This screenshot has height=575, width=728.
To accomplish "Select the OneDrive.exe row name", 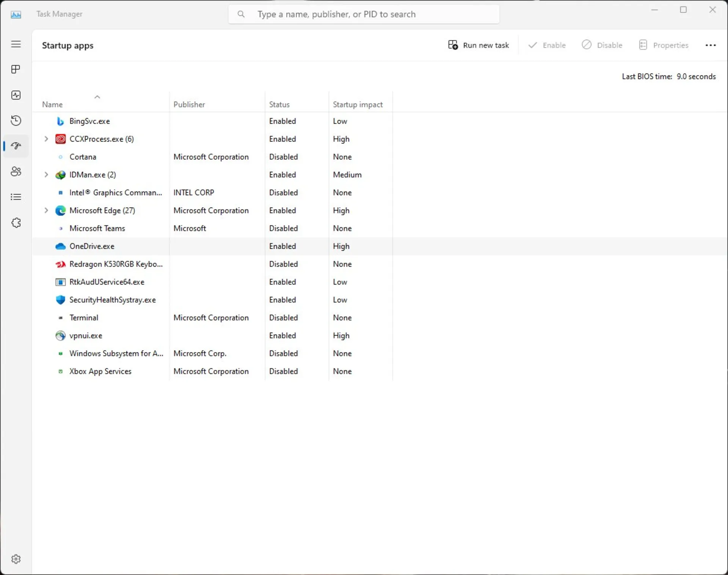I will (92, 246).
